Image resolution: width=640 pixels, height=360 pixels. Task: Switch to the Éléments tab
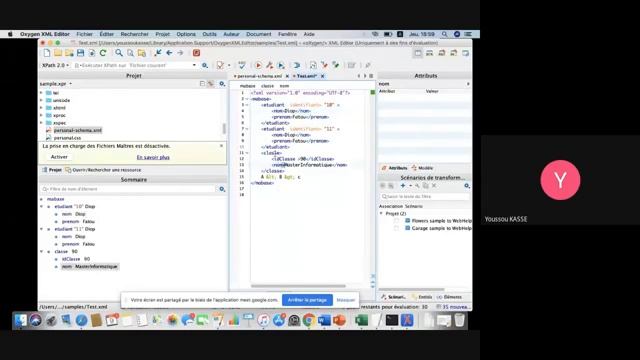449,297
